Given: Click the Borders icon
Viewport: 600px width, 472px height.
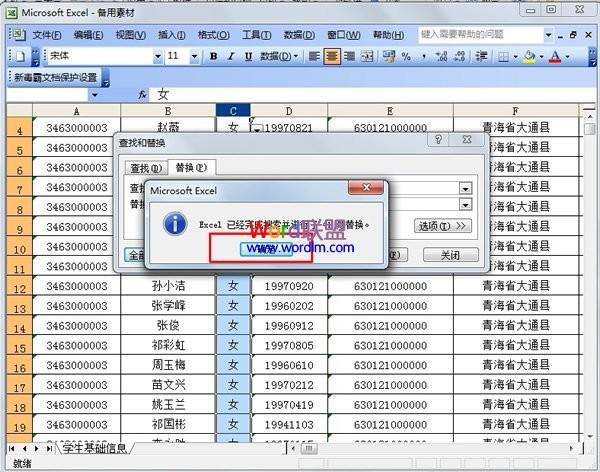Looking at the screenshot, I should [504, 57].
